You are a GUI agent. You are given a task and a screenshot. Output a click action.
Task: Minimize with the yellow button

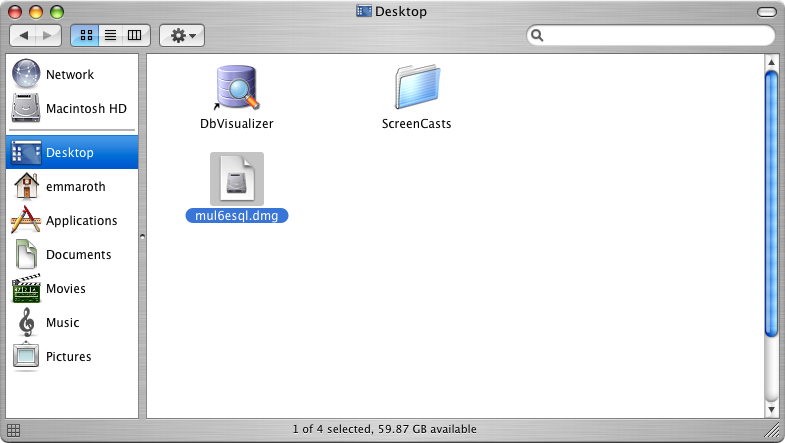click(x=36, y=12)
